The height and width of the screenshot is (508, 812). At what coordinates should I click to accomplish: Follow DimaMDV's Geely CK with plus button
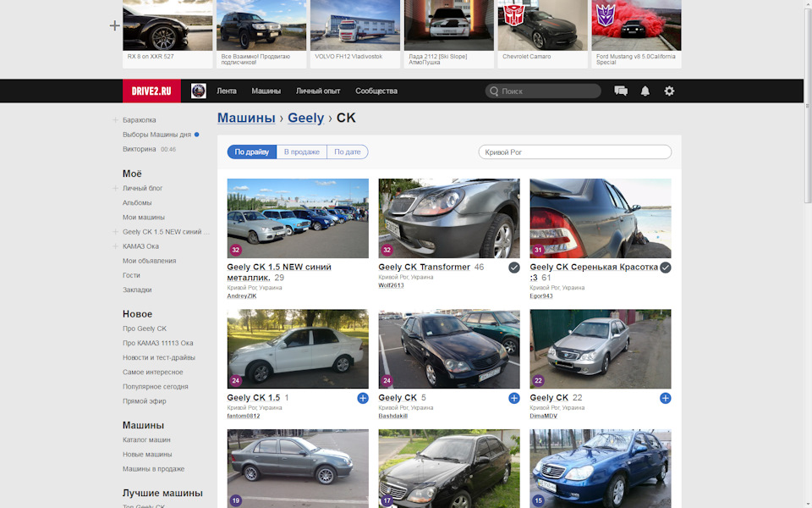coord(665,398)
